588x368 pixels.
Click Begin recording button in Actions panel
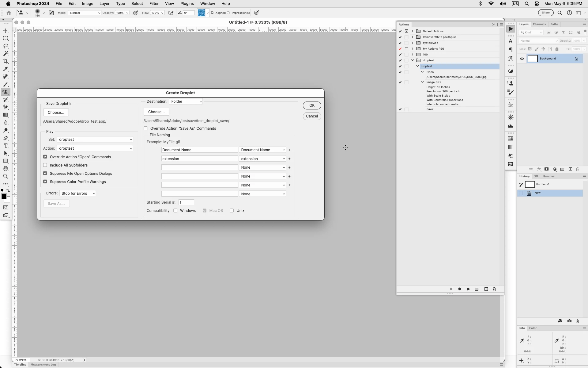point(459,289)
